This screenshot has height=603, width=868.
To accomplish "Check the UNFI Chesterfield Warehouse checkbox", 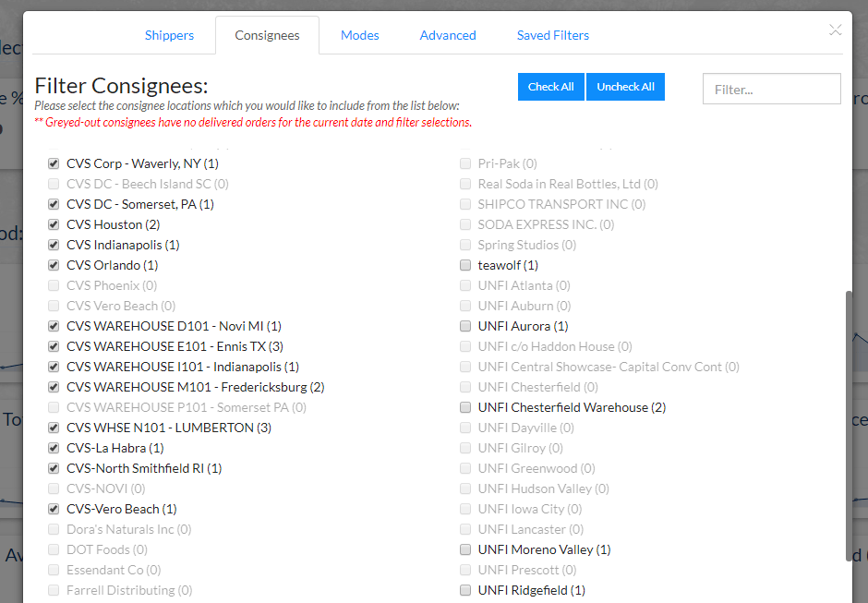I will (465, 407).
